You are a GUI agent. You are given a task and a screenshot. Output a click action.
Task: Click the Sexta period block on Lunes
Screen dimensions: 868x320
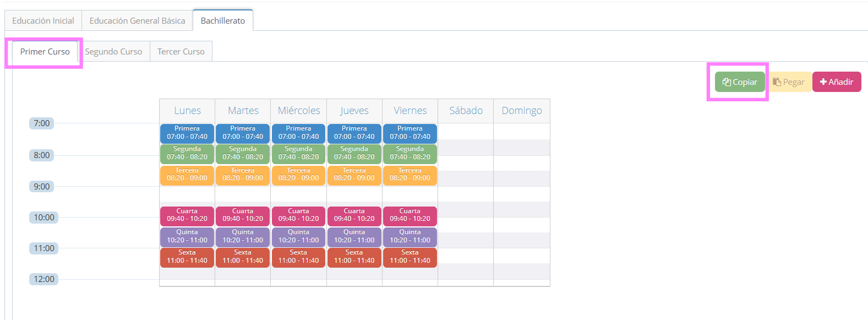pos(187,257)
